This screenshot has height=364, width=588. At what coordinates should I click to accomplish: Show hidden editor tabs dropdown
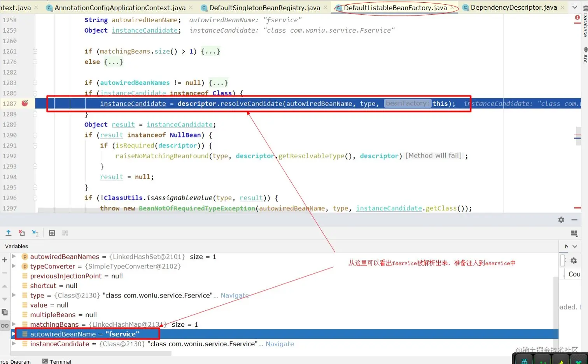575,7
